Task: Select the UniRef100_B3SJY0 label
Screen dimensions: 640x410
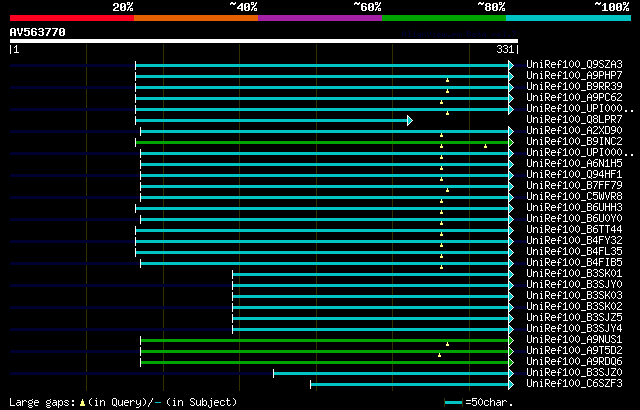Action: point(574,285)
